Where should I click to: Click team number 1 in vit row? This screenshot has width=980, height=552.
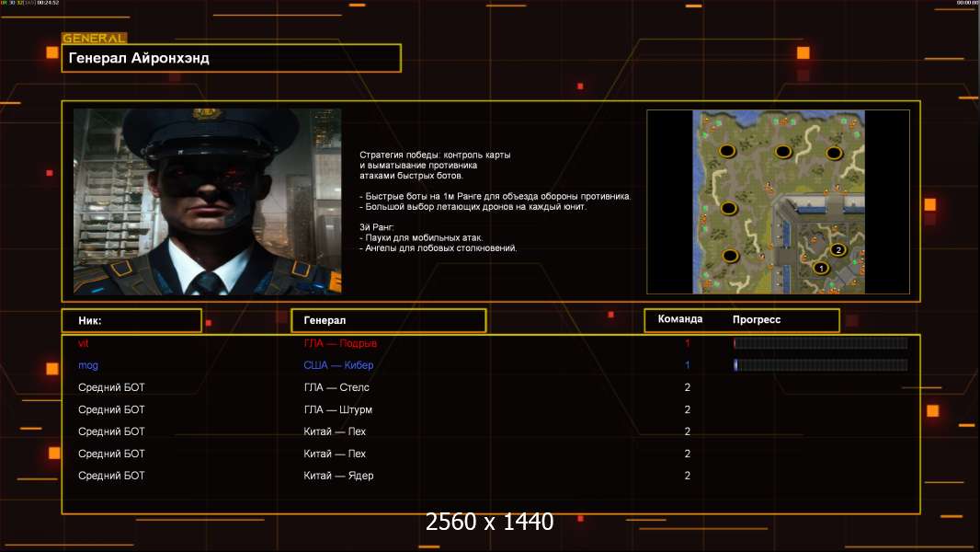point(687,343)
